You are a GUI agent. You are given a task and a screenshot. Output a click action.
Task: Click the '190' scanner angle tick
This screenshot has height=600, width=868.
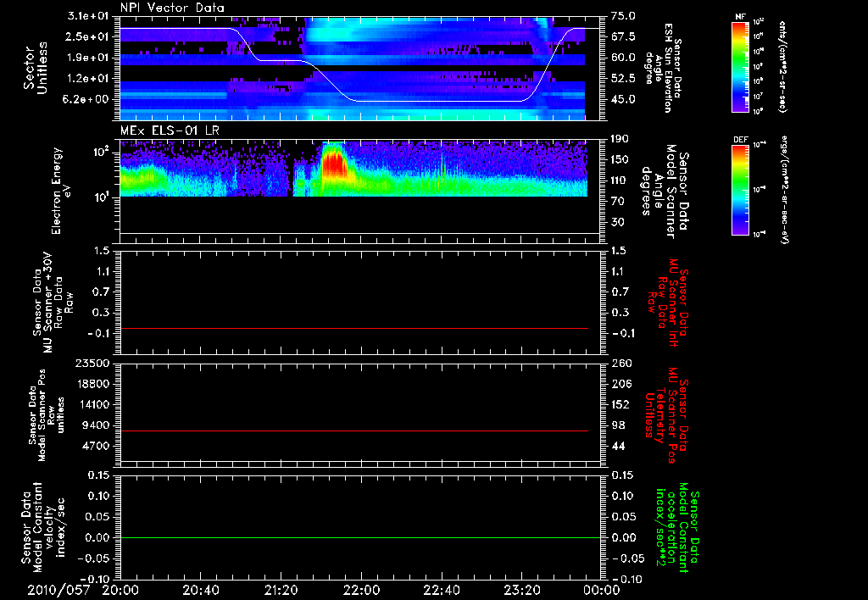tap(620, 139)
